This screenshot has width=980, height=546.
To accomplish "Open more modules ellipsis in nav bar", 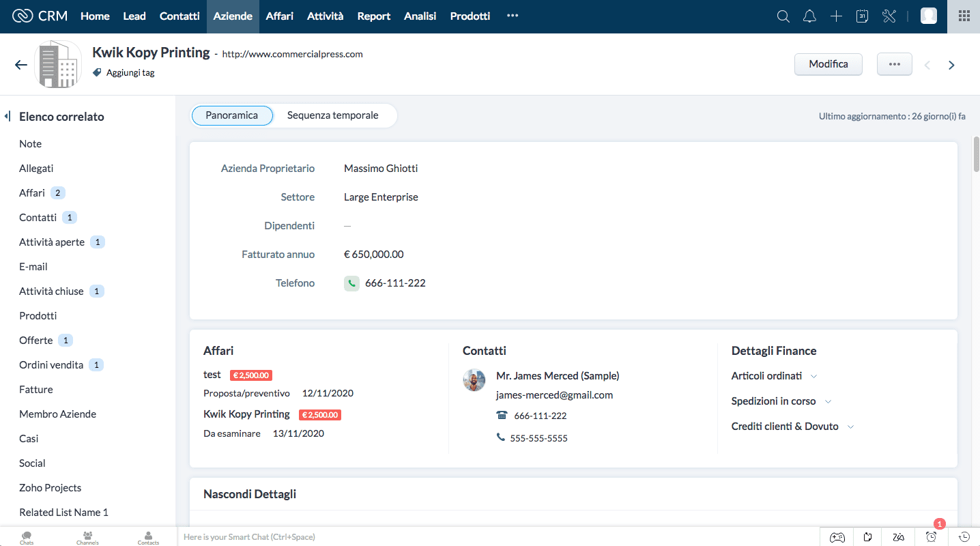I will tap(513, 16).
